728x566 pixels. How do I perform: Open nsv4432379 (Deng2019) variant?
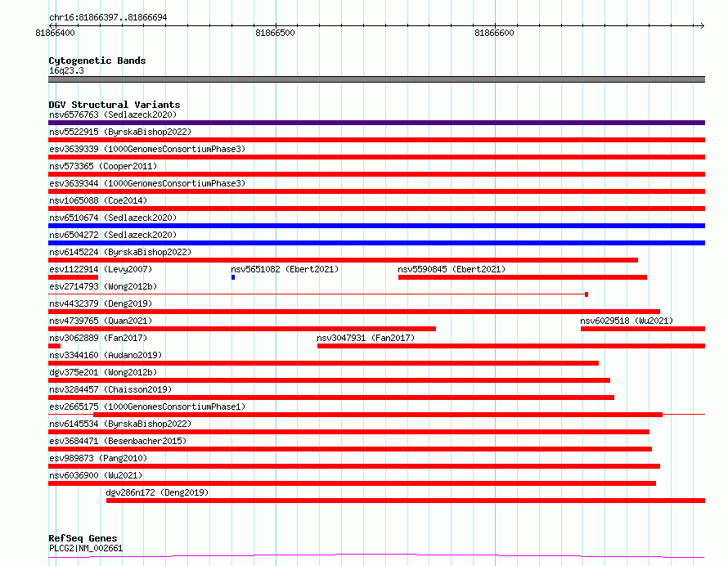pyautogui.click(x=101, y=303)
